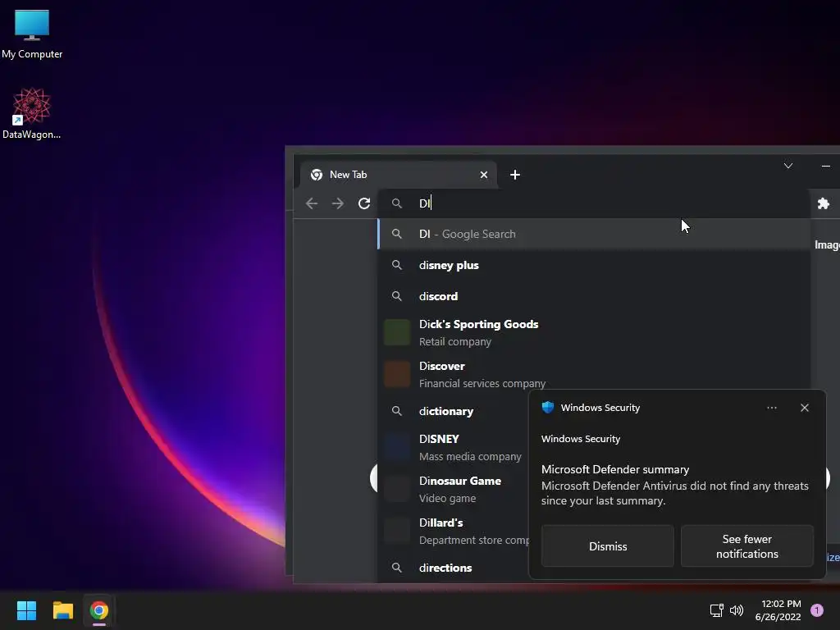840x630 pixels.
Task: Choose the dictionary suggestion
Action: tap(453, 412)
